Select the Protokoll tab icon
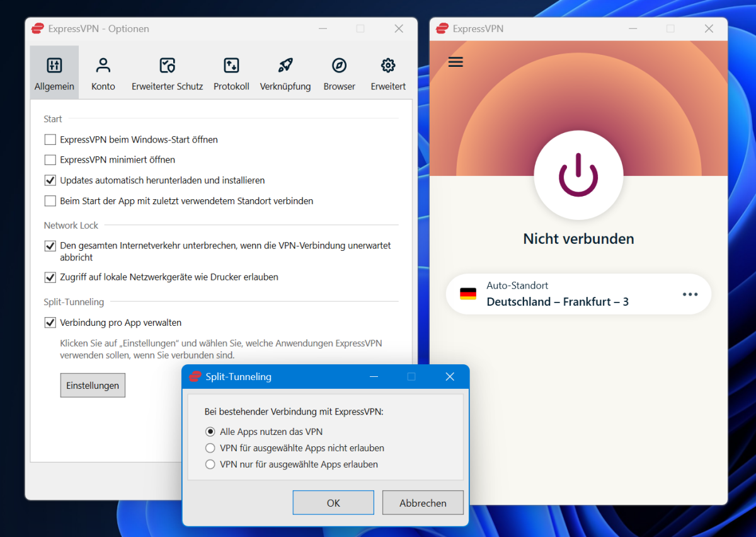This screenshot has height=537, width=756. (x=231, y=66)
